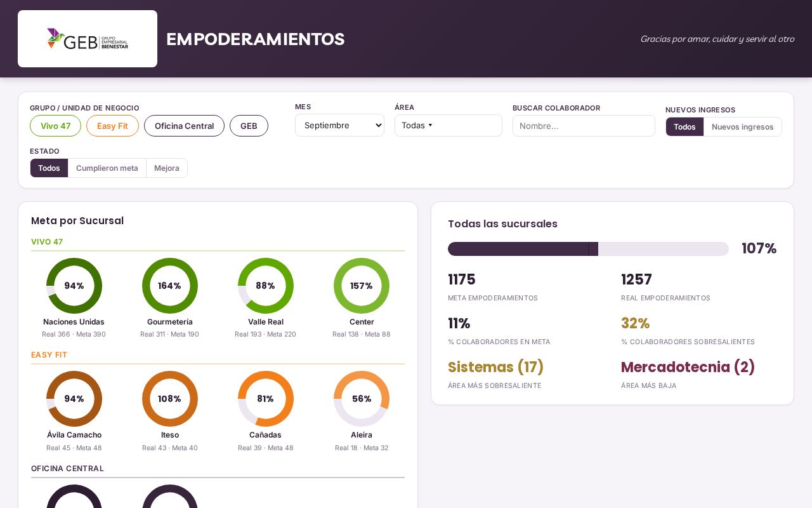Click the OFICINA CENTRAL section heading
The width and height of the screenshot is (812, 508).
[67, 469]
